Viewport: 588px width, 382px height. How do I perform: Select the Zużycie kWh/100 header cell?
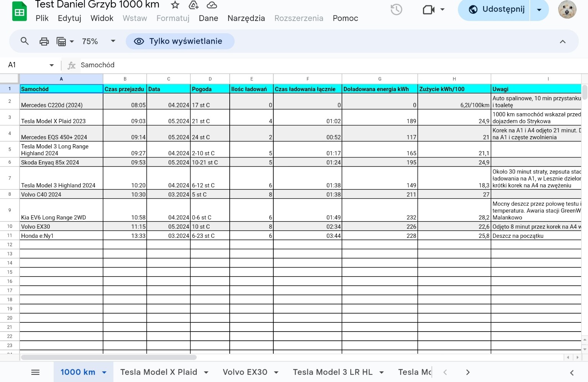pos(454,89)
